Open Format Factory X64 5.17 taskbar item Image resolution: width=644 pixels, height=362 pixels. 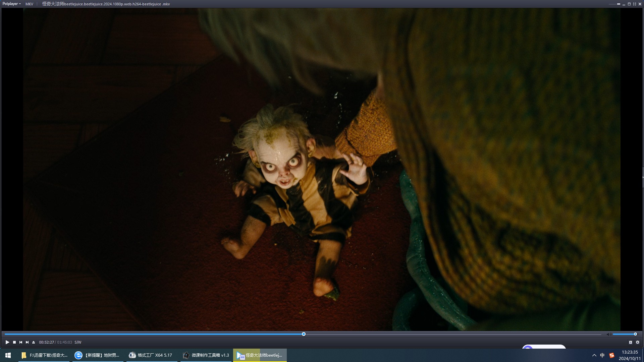tap(152, 355)
